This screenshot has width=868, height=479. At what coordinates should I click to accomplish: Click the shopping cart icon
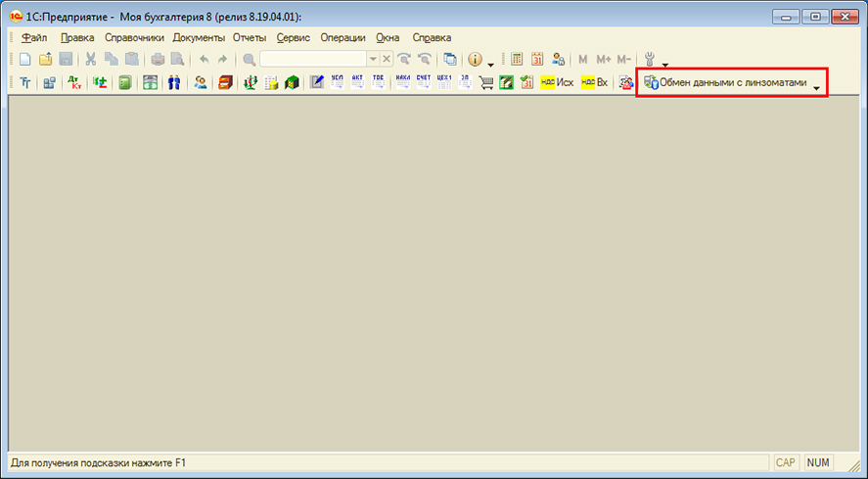[485, 83]
